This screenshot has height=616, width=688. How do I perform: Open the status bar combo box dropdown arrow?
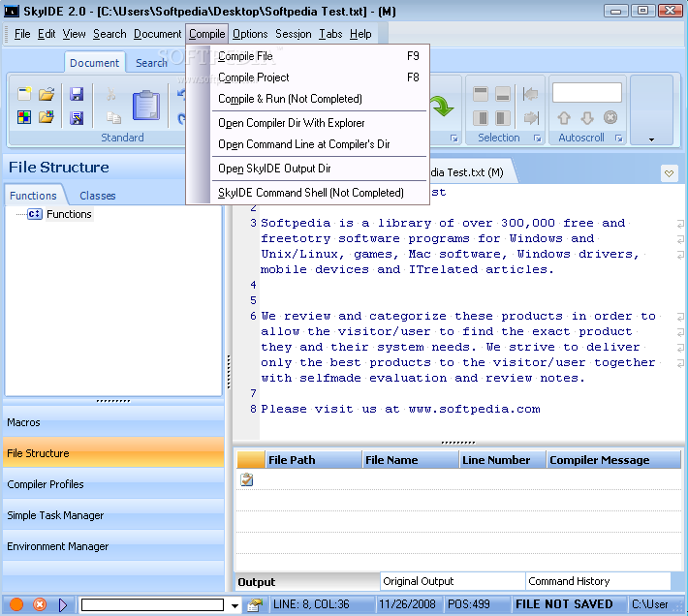[x=235, y=605]
